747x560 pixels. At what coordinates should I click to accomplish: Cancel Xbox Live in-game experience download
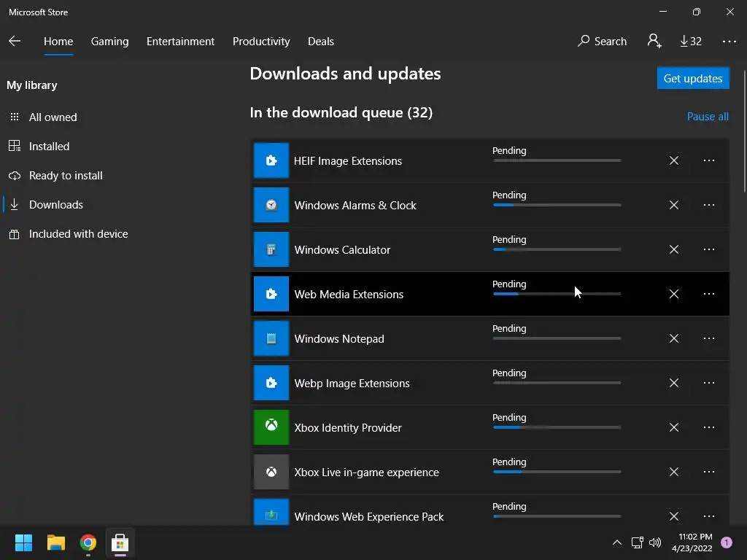coord(673,472)
